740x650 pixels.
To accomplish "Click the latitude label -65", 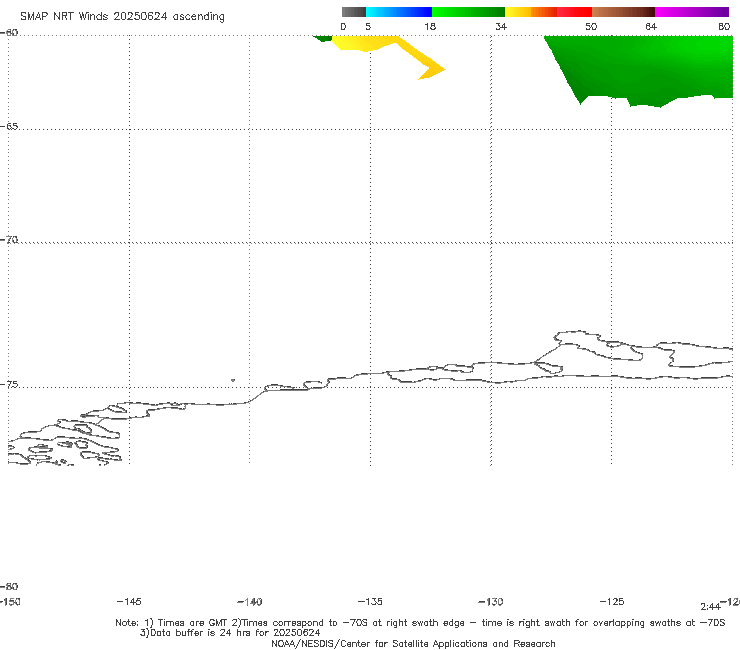I will [9, 127].
